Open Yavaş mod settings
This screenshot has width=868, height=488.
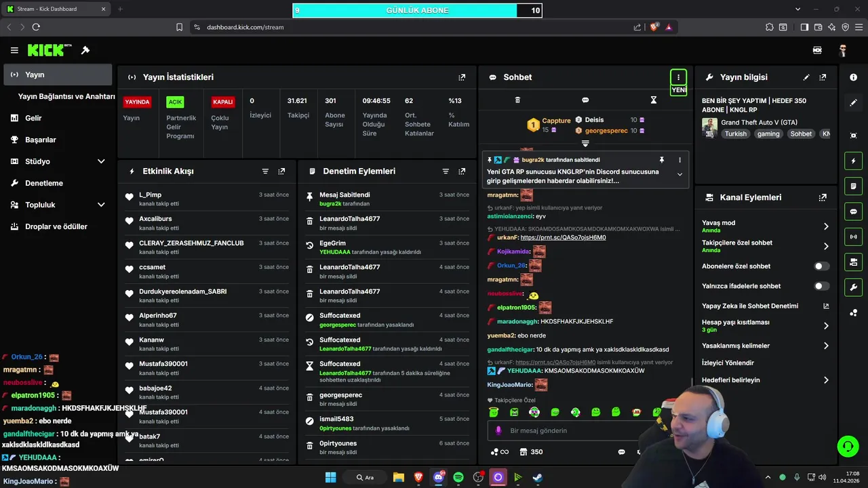[766, 226]
